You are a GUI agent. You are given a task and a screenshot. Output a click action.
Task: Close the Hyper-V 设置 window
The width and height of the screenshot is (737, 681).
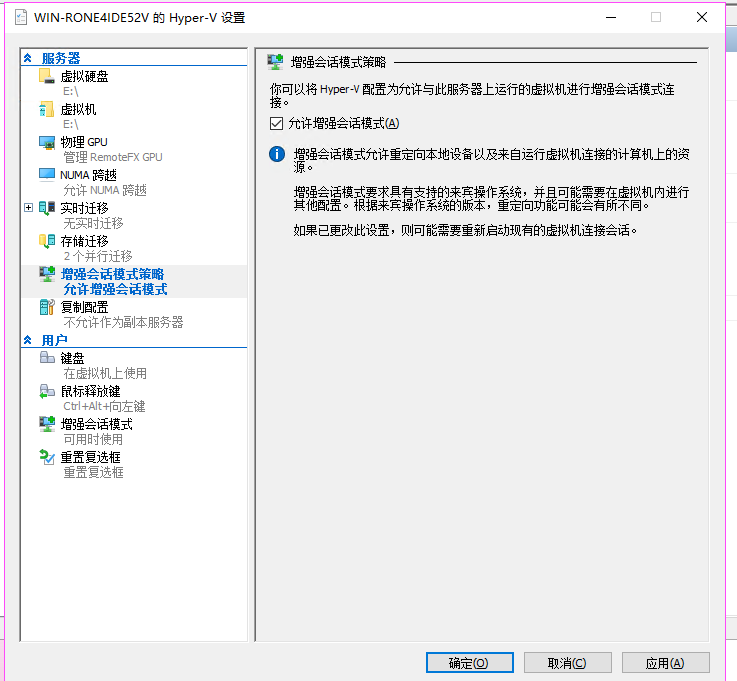coord(702,17)
